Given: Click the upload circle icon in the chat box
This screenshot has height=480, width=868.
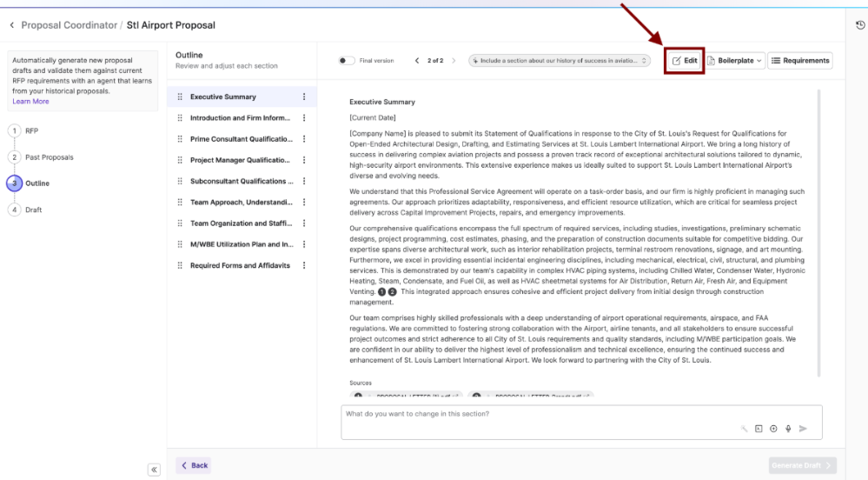Looking at the screenshot, I should [x=773, y=429].
